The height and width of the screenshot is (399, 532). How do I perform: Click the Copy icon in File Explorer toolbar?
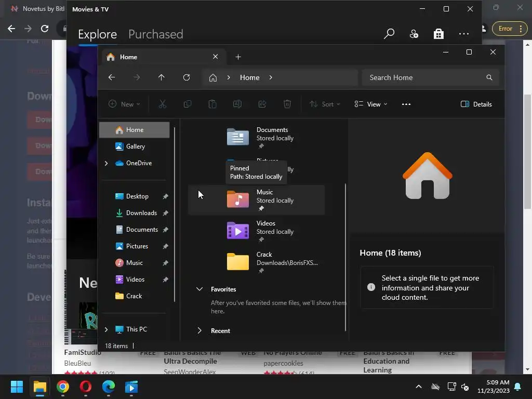pos(187,104)
